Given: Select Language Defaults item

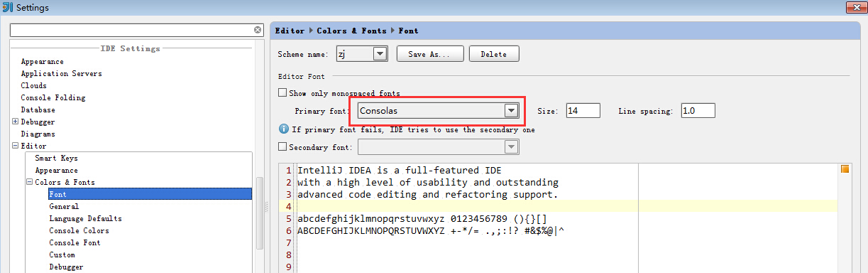Looking at the screenshot, I should 85,219.
